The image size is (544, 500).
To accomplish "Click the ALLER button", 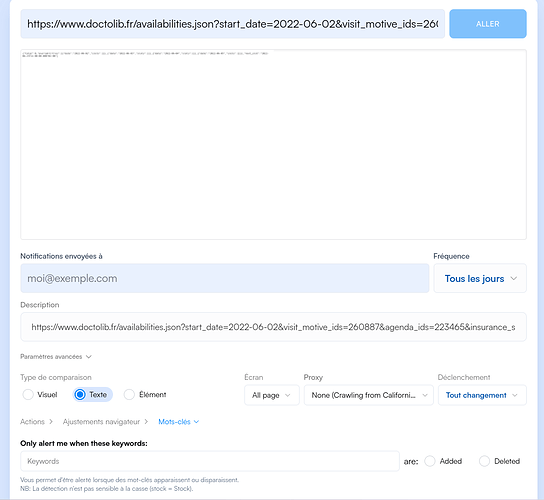I will (x=488, y=24).
